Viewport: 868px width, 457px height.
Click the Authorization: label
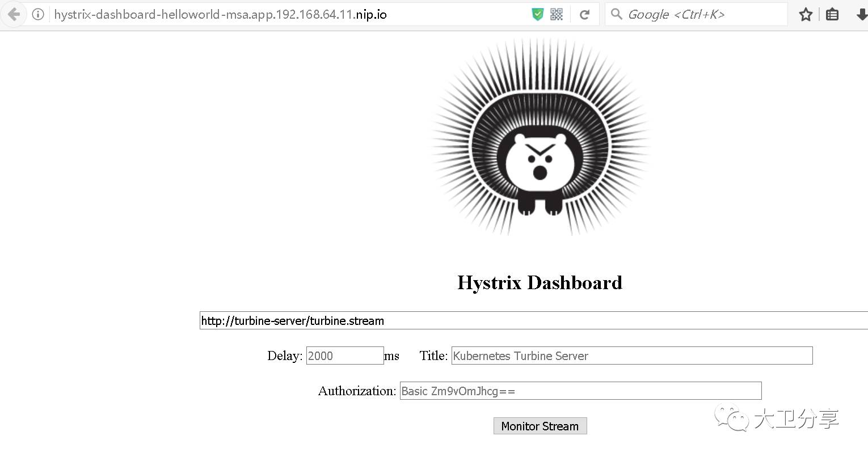tap(357, 391)
